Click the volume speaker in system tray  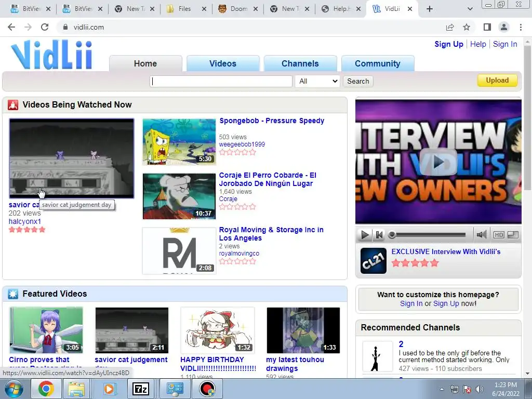click(479, 389)
